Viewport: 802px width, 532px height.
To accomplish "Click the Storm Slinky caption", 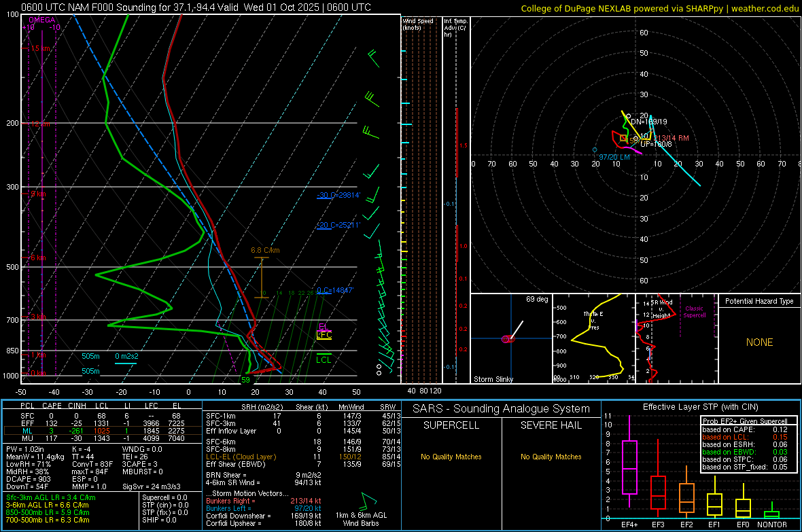I will click(493, 379).
